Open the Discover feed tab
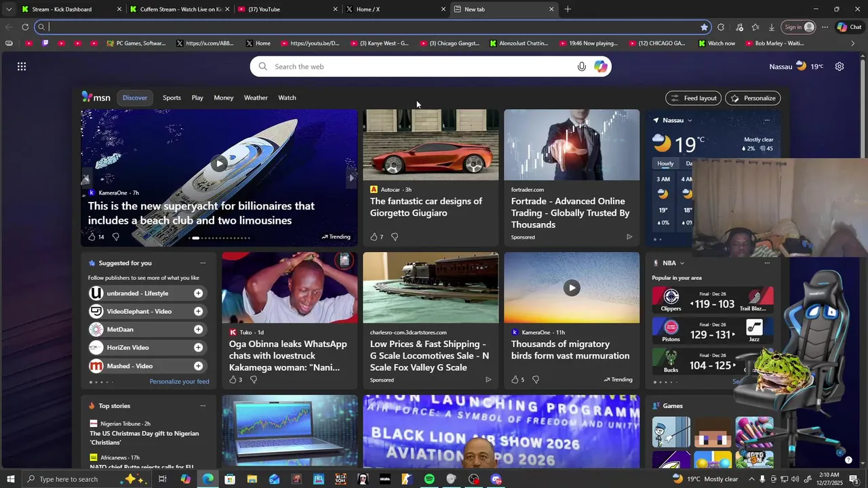This screenshot has width=868, height=488. pos(135,98)
